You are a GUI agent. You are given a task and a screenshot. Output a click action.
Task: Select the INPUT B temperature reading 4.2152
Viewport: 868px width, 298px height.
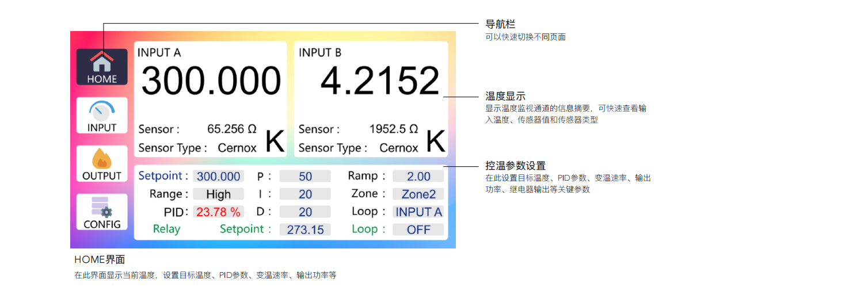[x=380, y=81]
